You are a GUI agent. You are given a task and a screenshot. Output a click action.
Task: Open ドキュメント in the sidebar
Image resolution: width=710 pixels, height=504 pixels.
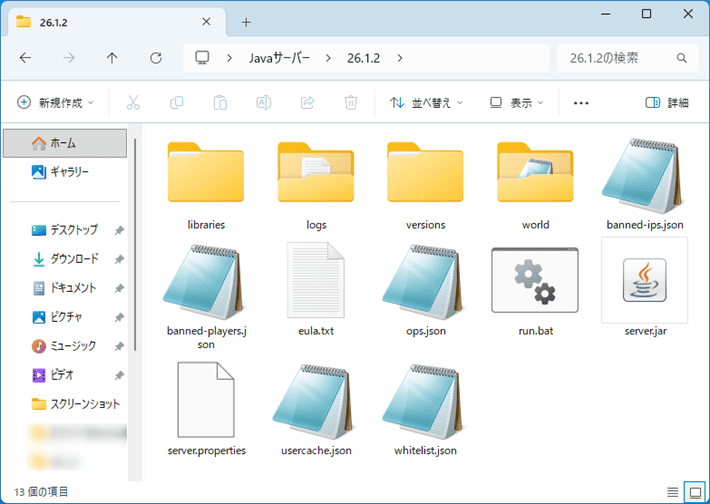(65, 288)
